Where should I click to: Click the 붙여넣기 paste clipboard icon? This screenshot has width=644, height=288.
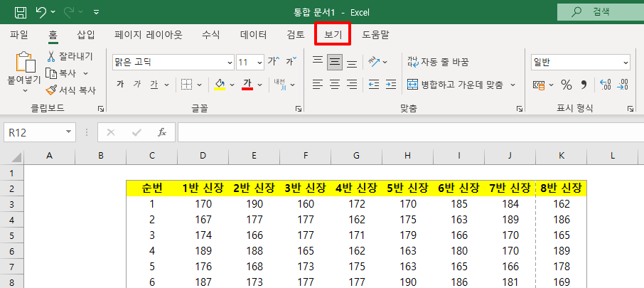click(25, 62)
